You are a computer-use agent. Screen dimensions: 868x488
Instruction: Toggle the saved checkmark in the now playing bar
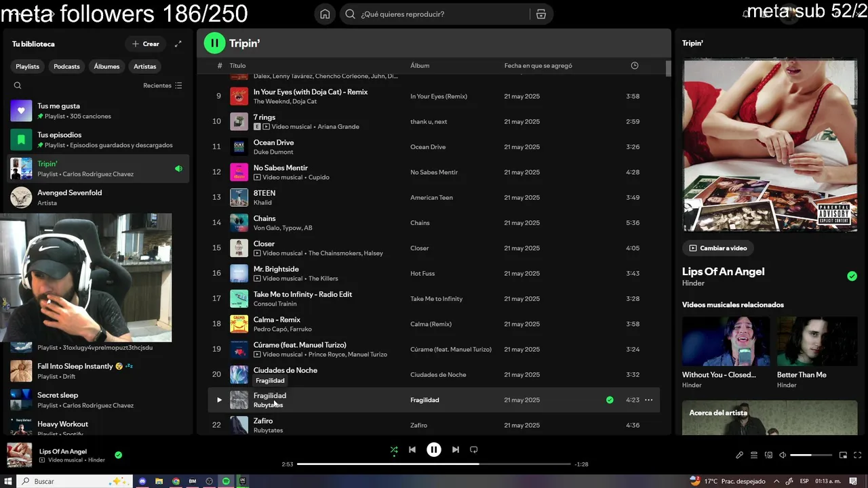click(119, 455)
